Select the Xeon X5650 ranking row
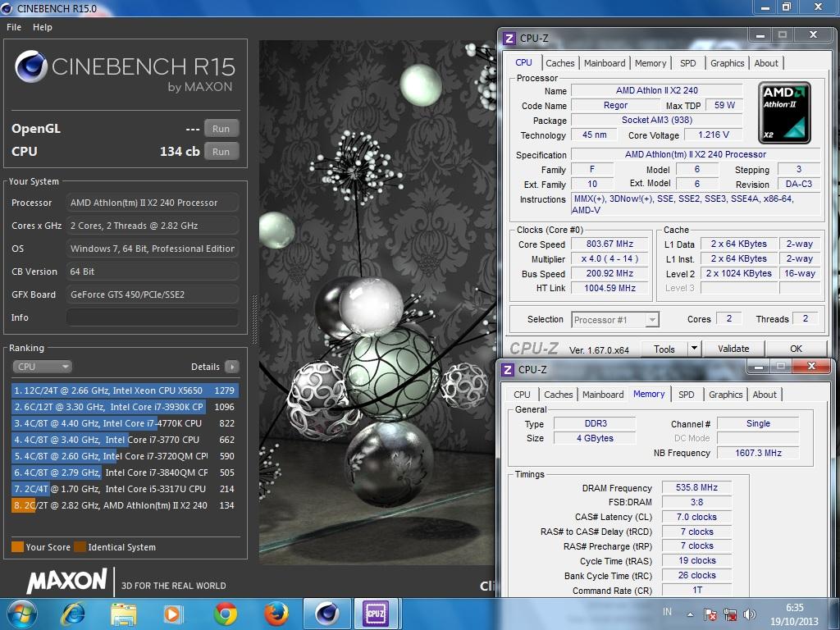The width and height of the screenshot is (840, 630). [125, 390]
